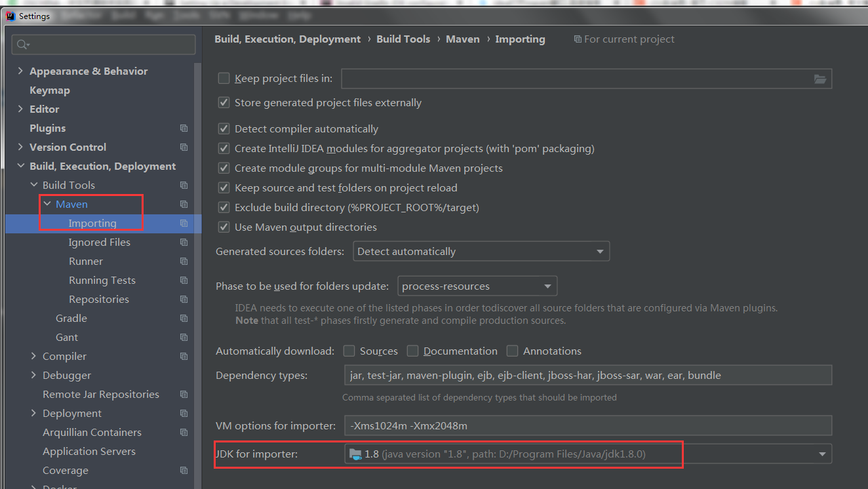Click the Maven breadcrumb
The width and height of the screenshot is (868, 489).
coord(462,39)
